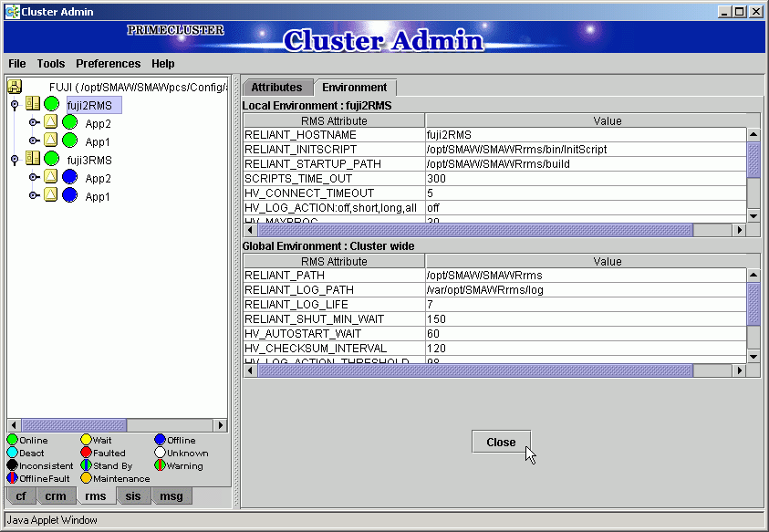Click Global Environment horizontal scroll-left arrow
The image size is (769, 532).
pos(250,370)
